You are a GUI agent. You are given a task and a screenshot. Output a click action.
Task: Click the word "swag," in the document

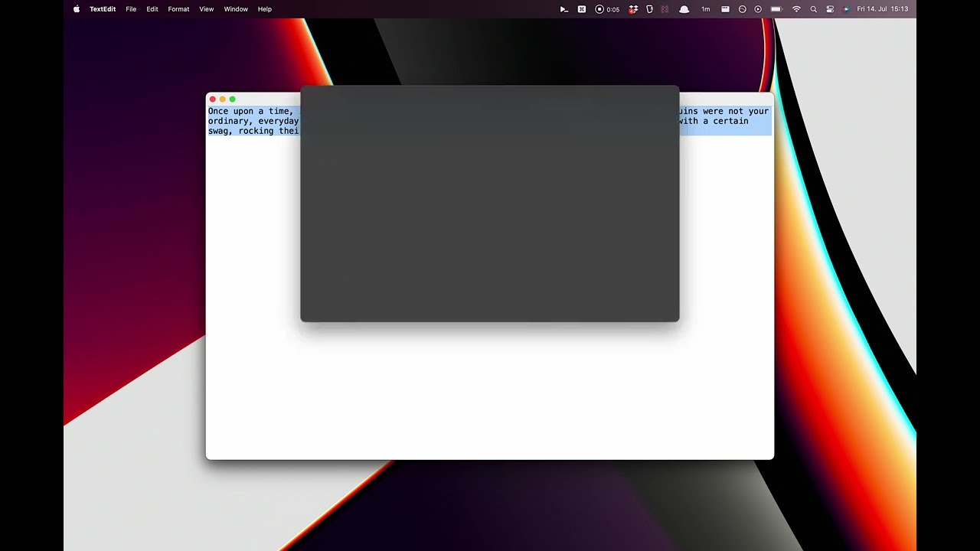(220, 131)
